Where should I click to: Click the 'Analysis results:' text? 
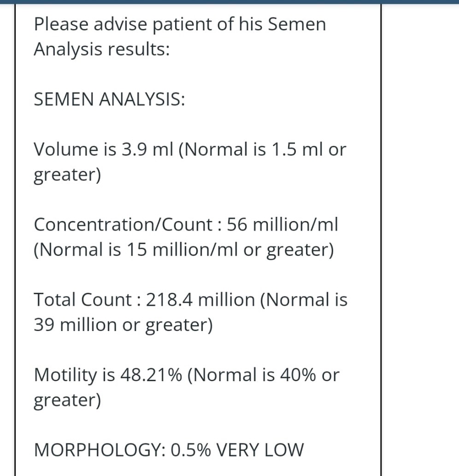[101, 49]
